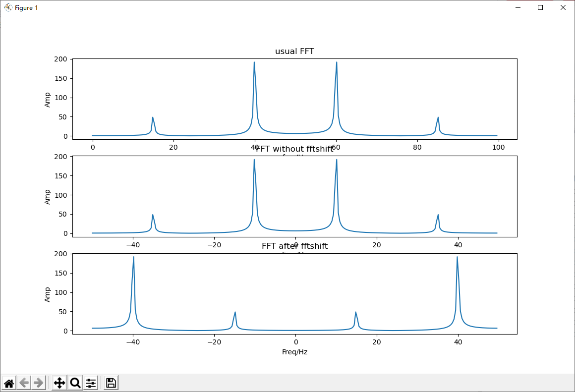Click the x-axis tick '80' on usual FFT
Image resolution: width=575 pixels, height=392 pixels.
[x=417, y=147]
